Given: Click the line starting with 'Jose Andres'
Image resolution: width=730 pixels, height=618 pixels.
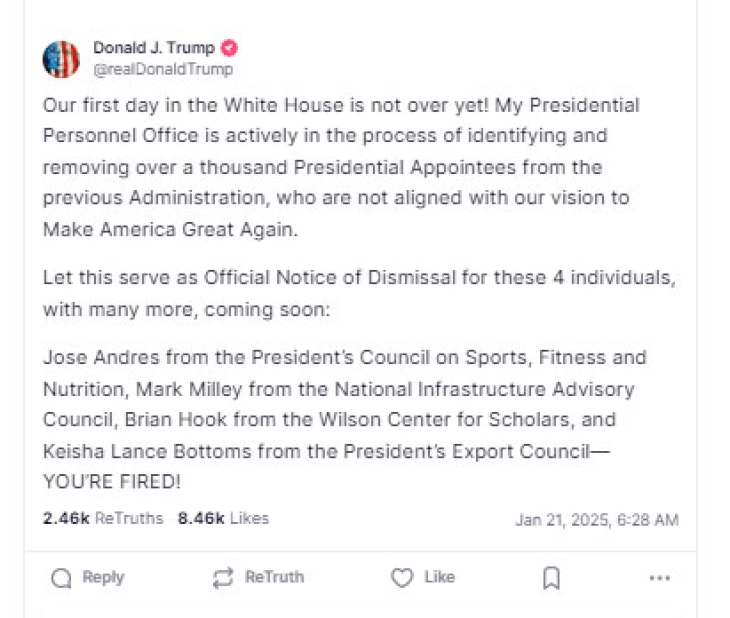Looking at the screenshot, I should tap(345, 358).
